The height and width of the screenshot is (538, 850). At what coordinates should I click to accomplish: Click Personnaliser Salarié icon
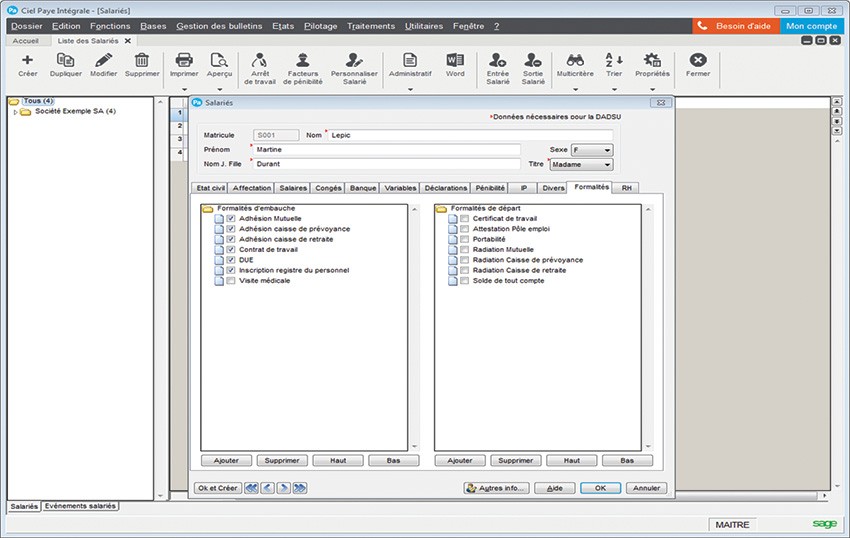coord(354,60)
